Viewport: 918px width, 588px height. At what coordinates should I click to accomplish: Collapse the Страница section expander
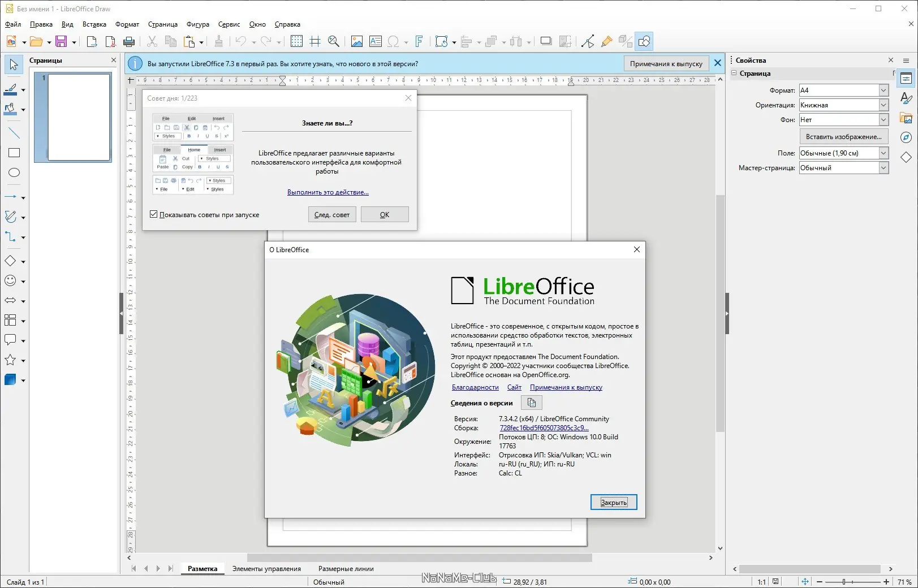(x=734, y=73)
